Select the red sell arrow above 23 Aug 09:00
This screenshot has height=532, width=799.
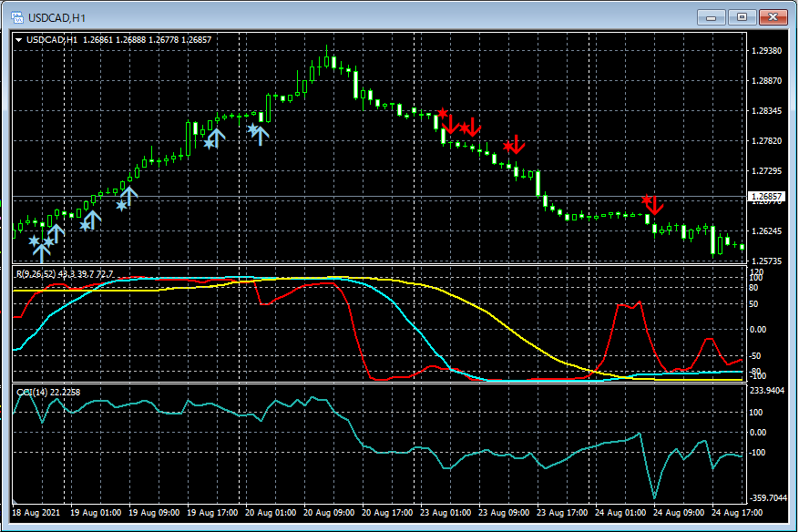point(516,144)
